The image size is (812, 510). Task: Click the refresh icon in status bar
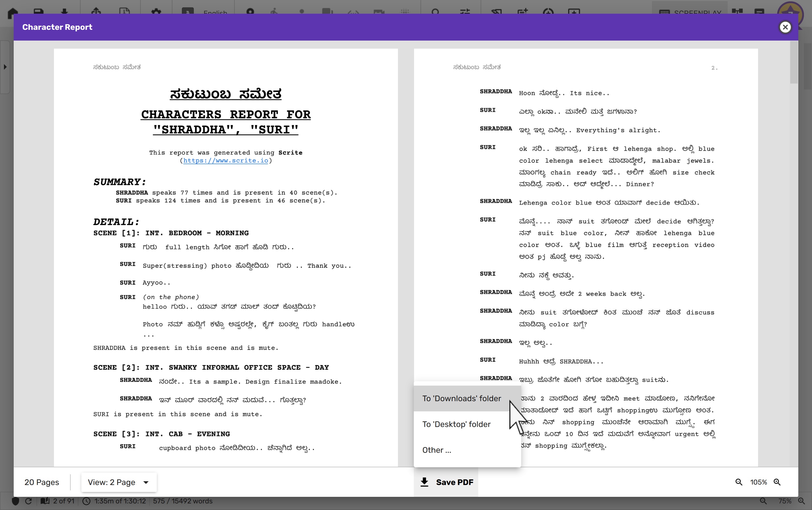point(29,501)
